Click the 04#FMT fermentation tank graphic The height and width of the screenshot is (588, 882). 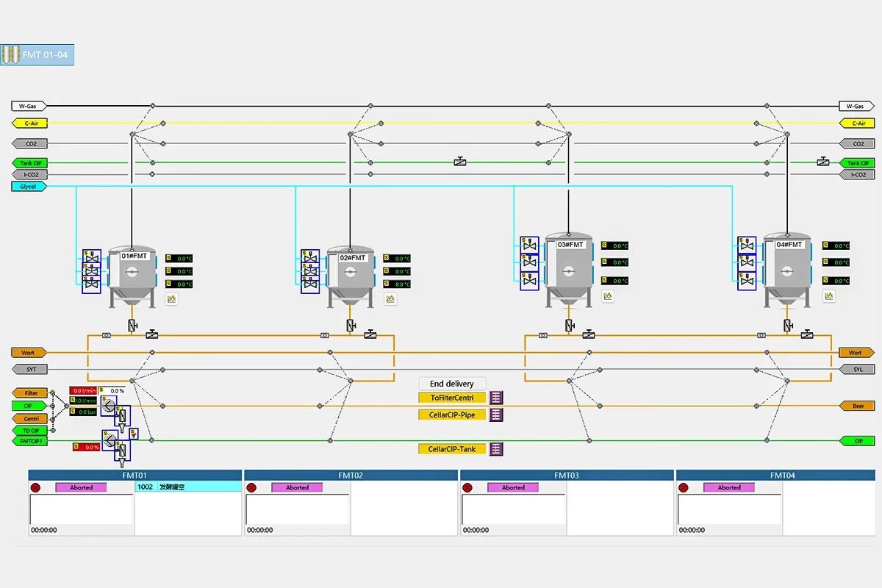click(x=787, y=270)
